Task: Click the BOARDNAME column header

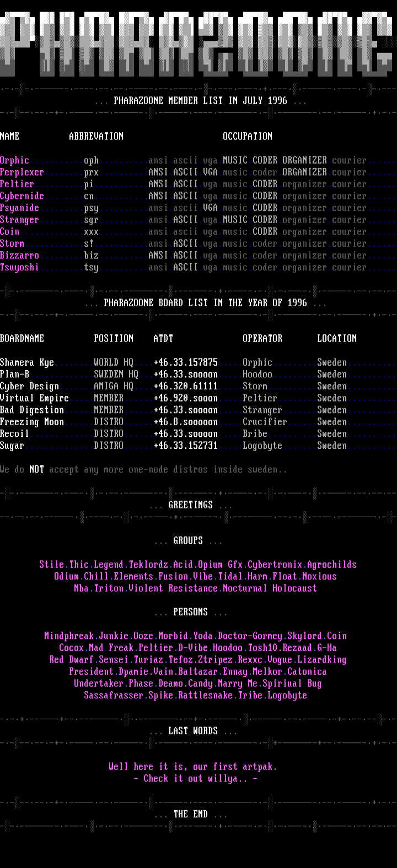Action: [x=22, y=339]
